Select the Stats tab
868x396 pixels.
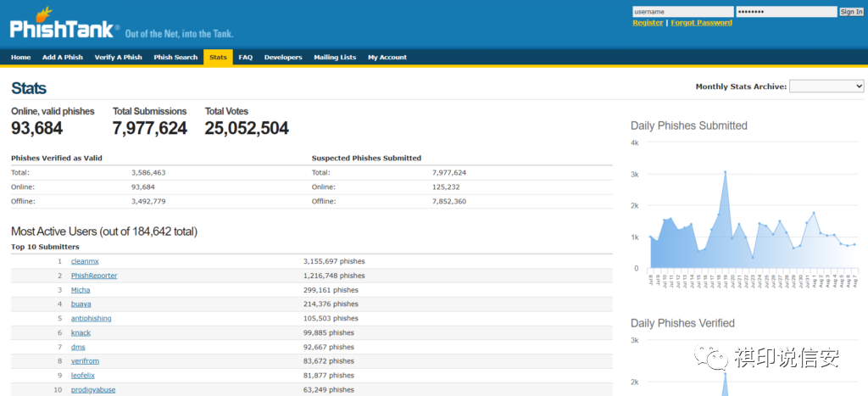218,58
